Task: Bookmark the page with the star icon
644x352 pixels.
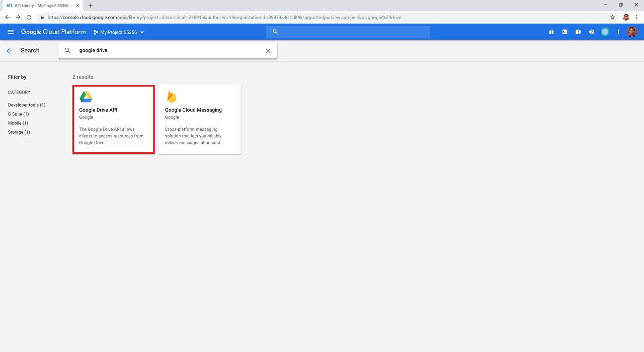Action: click(x=612, y=17)
